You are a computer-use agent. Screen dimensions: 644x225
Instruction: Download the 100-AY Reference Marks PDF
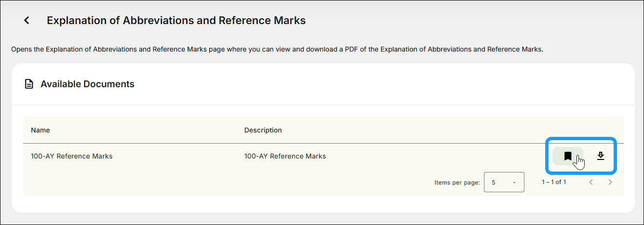pos(601,156)
